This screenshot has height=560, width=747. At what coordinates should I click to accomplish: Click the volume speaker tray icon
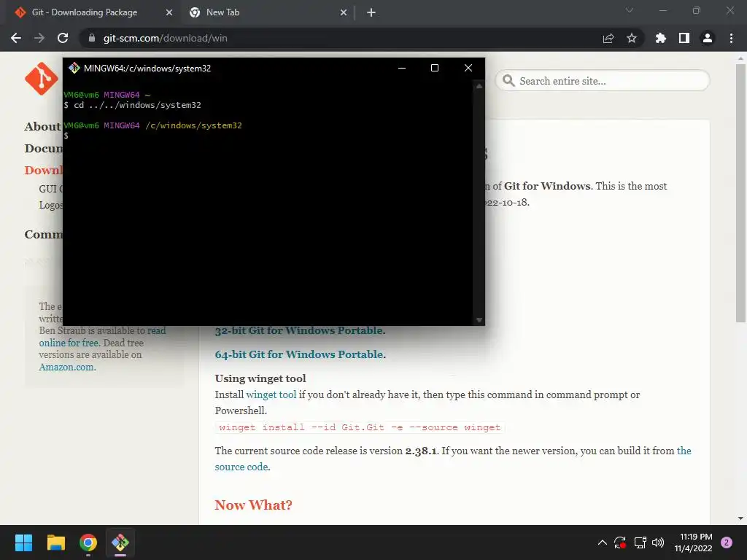point(658,542)
